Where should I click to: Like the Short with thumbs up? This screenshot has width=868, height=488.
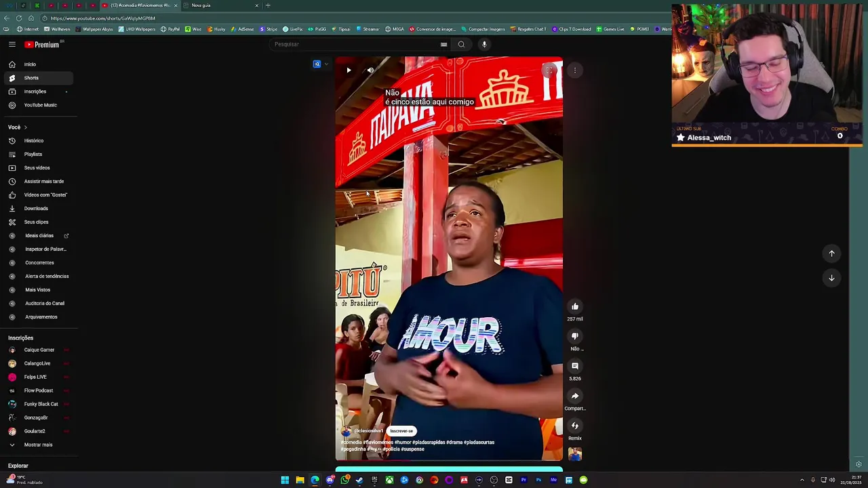pyautogui.click(x=575, y=306)
